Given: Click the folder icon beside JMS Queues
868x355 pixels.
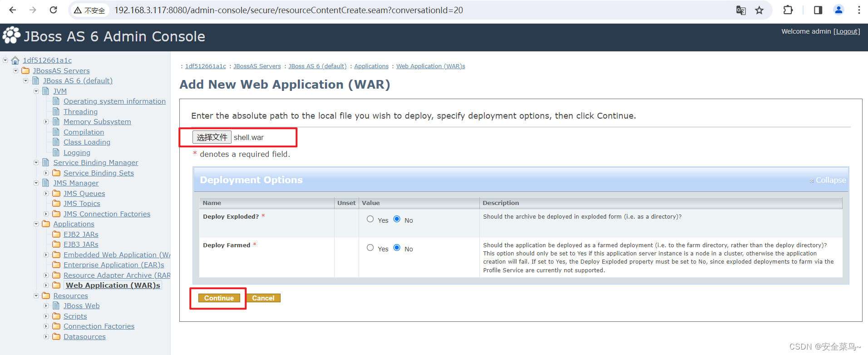Looking at the screenshot, I should pyautogui.click(x=56, y=193).
